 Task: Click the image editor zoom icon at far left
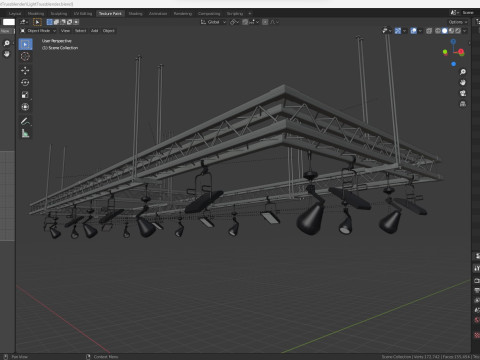pyautogui.click(x=7, y=43)
